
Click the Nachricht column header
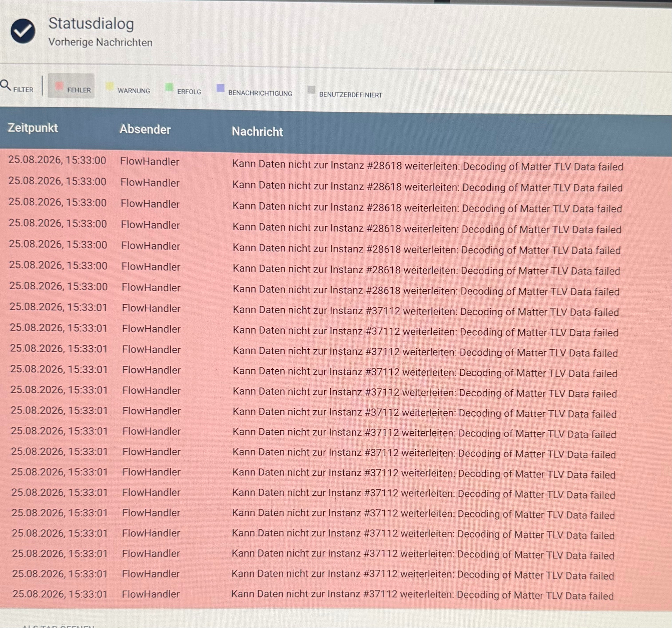click(257, 132)
